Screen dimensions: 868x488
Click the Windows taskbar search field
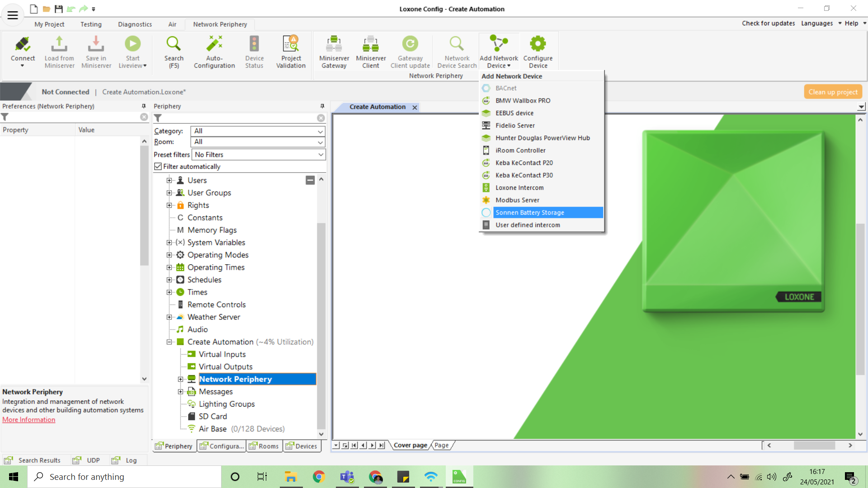click(x=124, y=477)
